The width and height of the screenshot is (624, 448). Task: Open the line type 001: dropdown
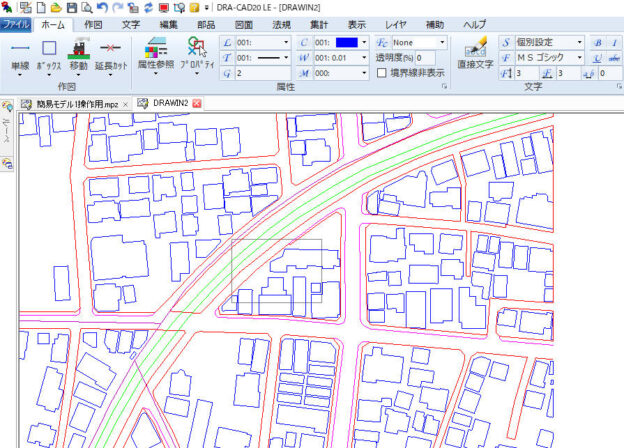tap(286, 58)
